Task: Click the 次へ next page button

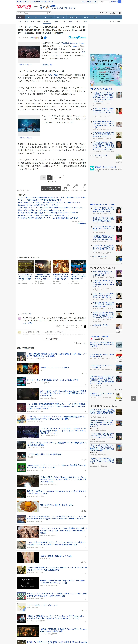Action: pyautogui.click(x=61, y=178)
